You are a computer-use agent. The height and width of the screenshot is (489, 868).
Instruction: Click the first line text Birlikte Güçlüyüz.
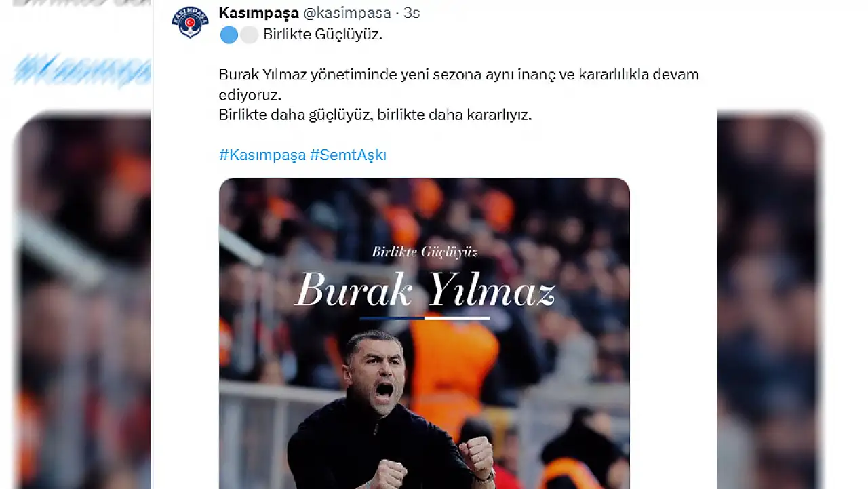323,35
